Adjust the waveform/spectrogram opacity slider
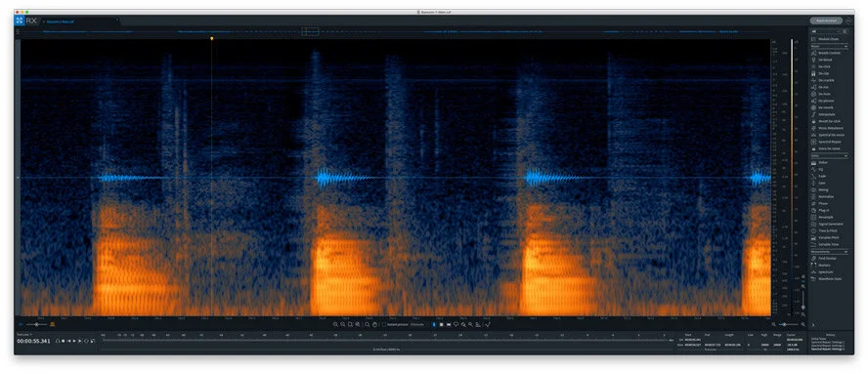 coord(36,324)
